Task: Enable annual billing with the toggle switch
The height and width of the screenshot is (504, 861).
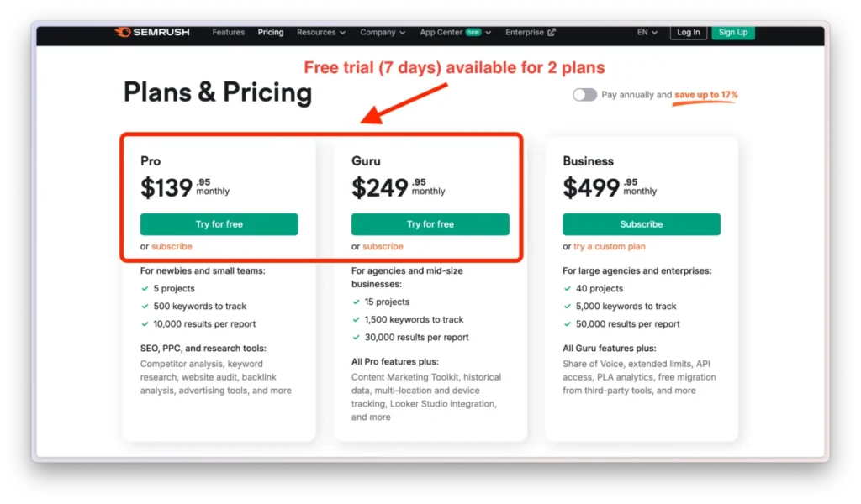Action: (x=585, y=95)
